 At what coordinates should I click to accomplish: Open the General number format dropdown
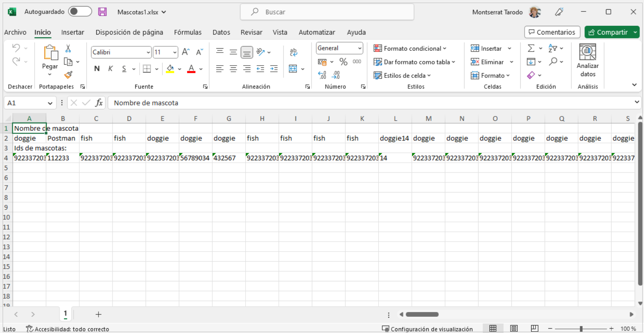(x=360, y=48)
